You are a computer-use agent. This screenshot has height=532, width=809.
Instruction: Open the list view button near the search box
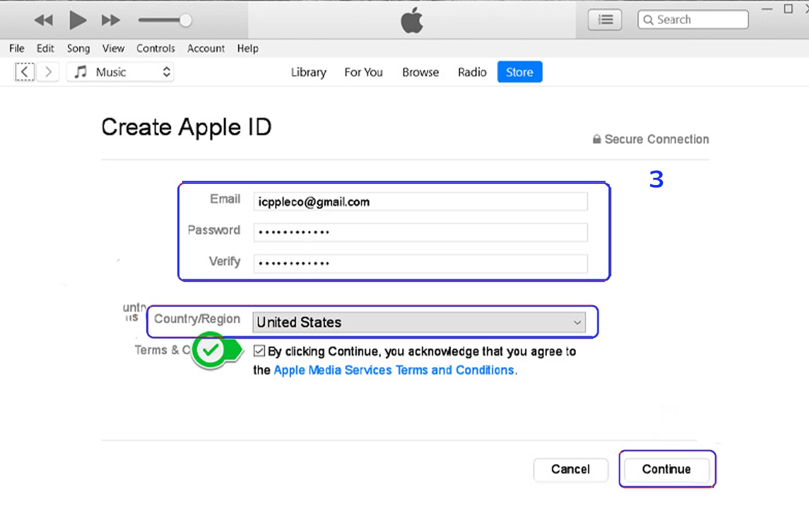point(605,20)
